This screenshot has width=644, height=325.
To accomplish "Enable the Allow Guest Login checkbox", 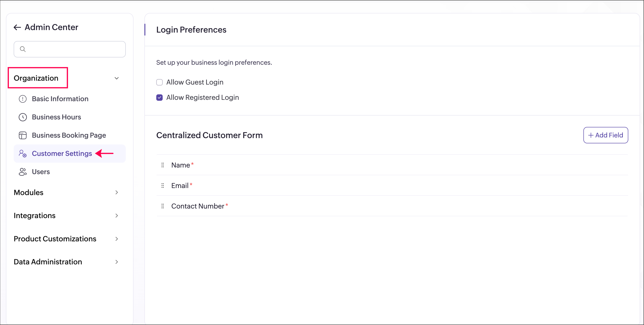I will coord(159,82).
